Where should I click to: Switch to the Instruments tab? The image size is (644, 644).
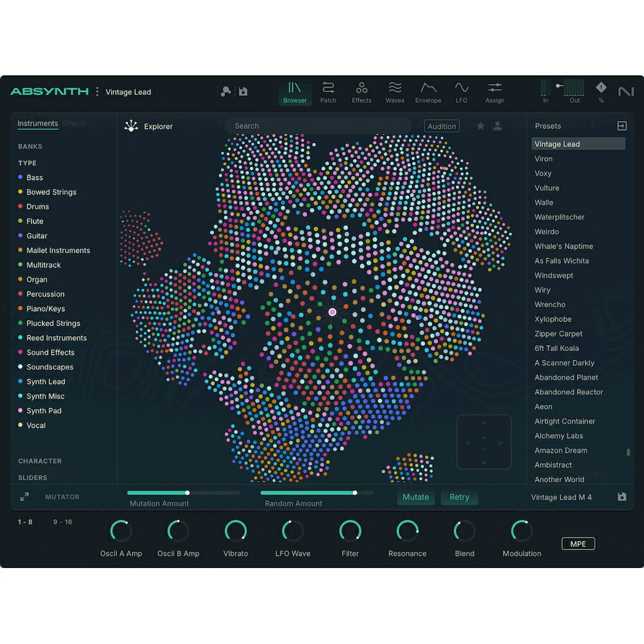(37, 124)
